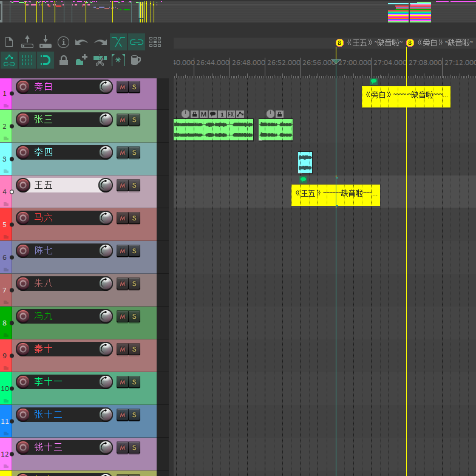Select the 李十一 track name
The image size is (476, 476).
point(48,381)
